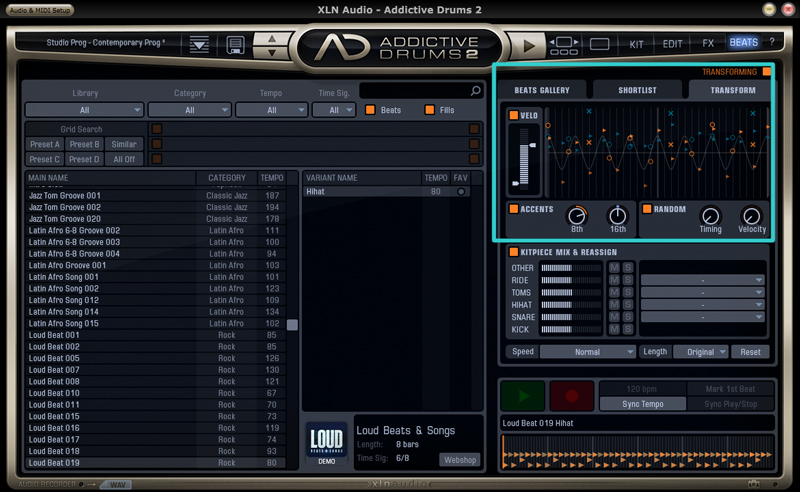Open the help question mark
This screenshot has height=492, width=800.
pyautogui.click(x=772, y=42)
